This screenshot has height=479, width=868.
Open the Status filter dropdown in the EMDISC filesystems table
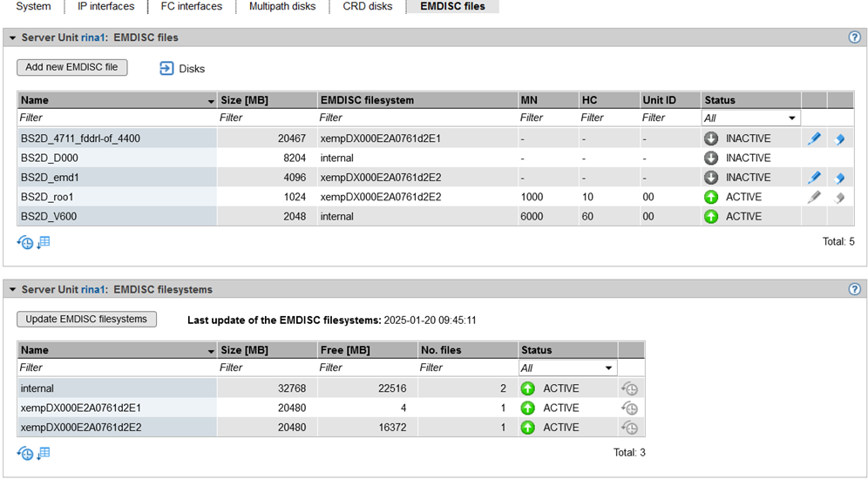(567, 368)
